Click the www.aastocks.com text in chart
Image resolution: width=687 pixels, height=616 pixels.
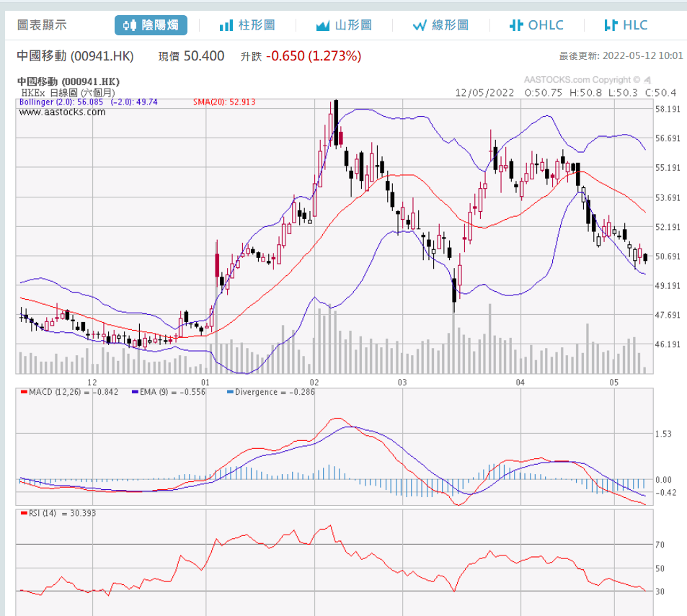tap(62, 112)
